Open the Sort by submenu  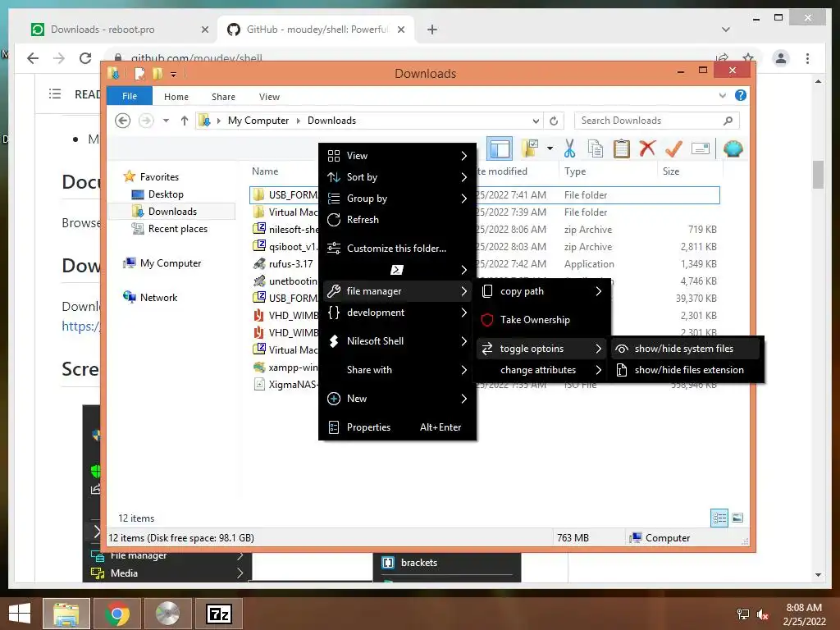tap(397, 177)
